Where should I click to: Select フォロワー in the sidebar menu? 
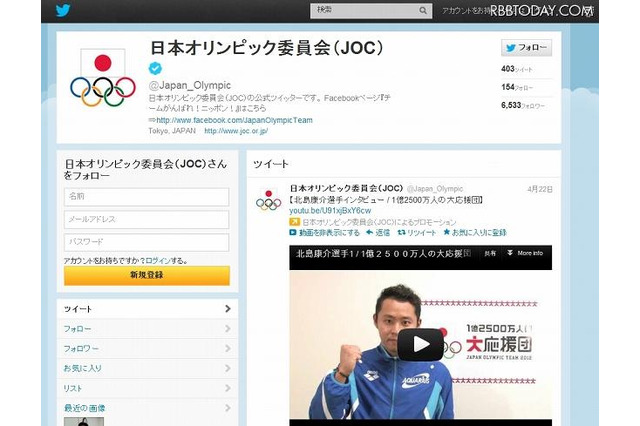147,348
